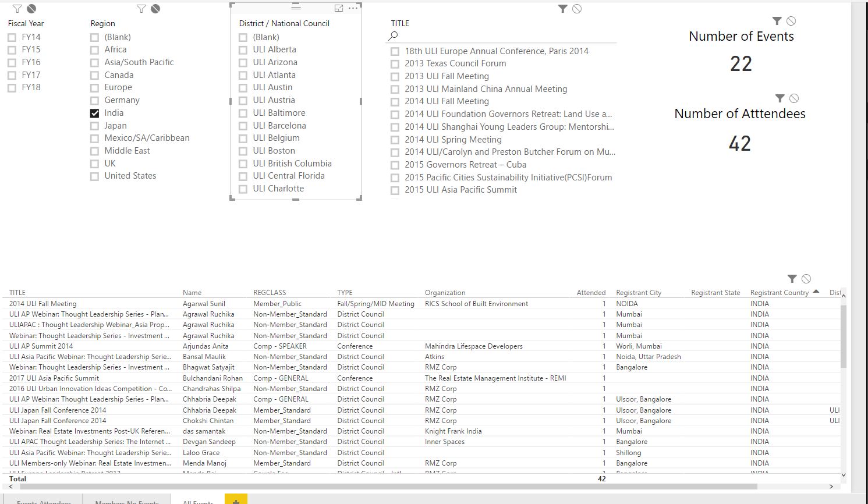Switch to the Events Attendees page tab
The image size is (868, 504).
[x=44, y=501]
